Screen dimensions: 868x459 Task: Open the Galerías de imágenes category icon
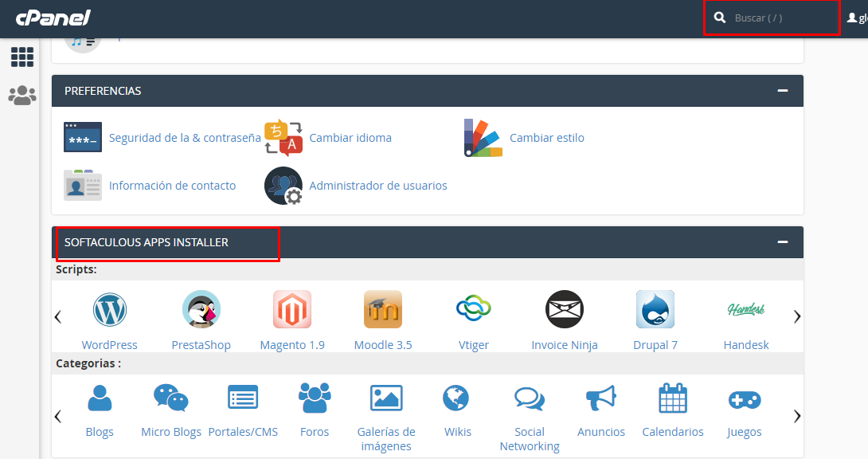(x=386, y=398)
